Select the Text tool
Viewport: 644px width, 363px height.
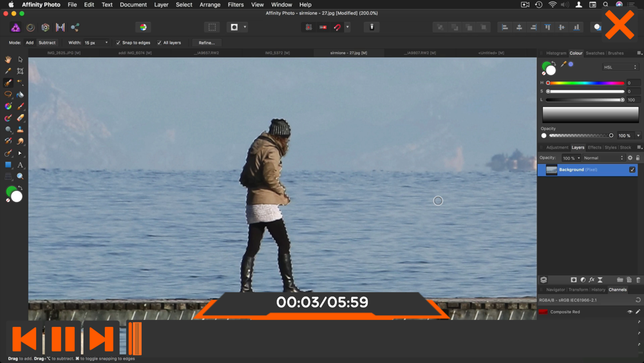[20, 165]
